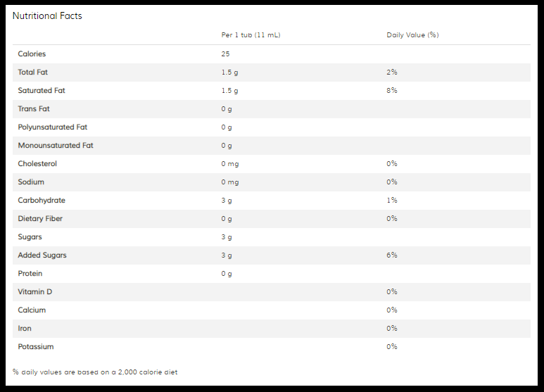
Task: Click the Added Sugars 6% daily value
Action: [392, 255]
